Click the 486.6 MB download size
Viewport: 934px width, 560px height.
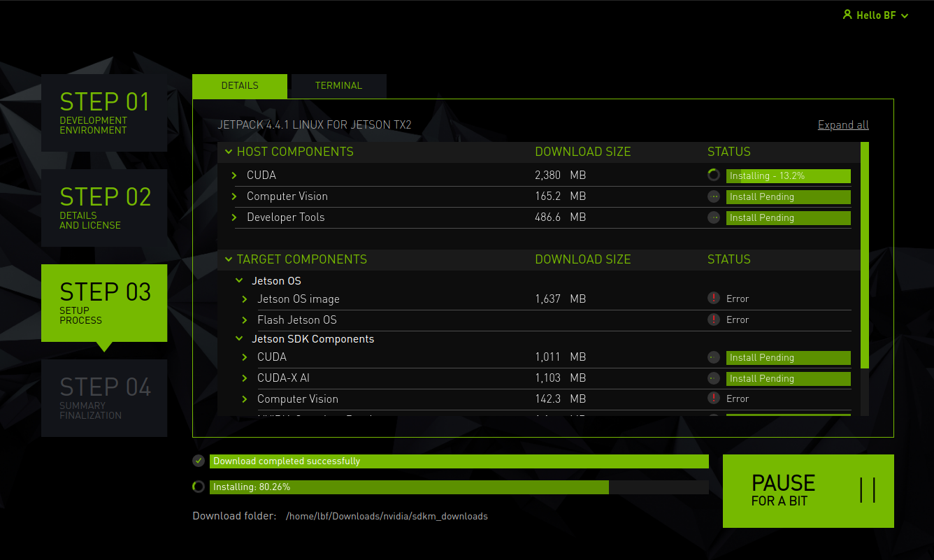[x=560, y=217]
